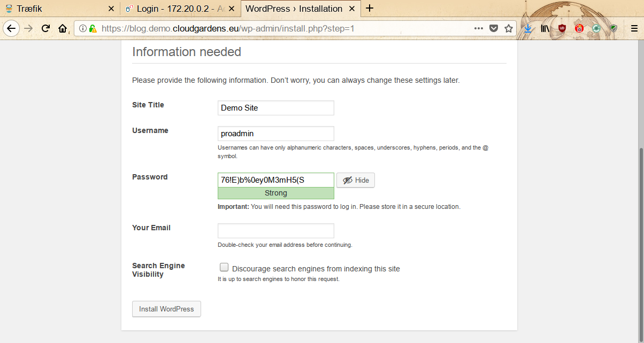The height and width of the screenshot is (343, 644).
Task: Click the red circular extension icon
Action: click(x=579, y=28)
